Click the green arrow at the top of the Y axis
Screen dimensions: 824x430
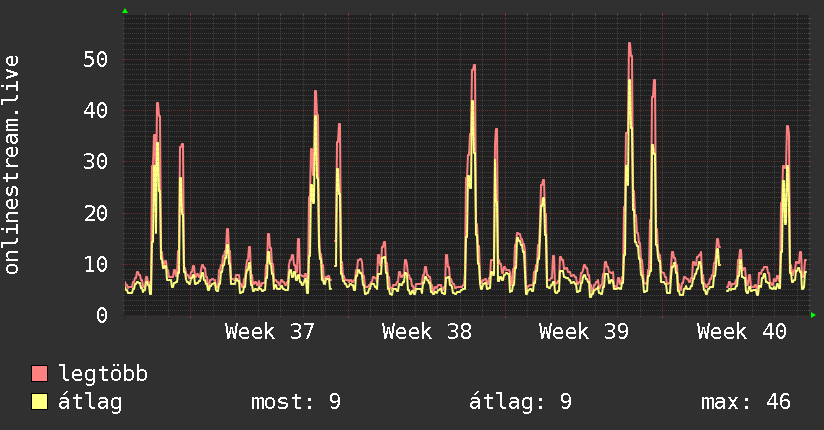125,11
